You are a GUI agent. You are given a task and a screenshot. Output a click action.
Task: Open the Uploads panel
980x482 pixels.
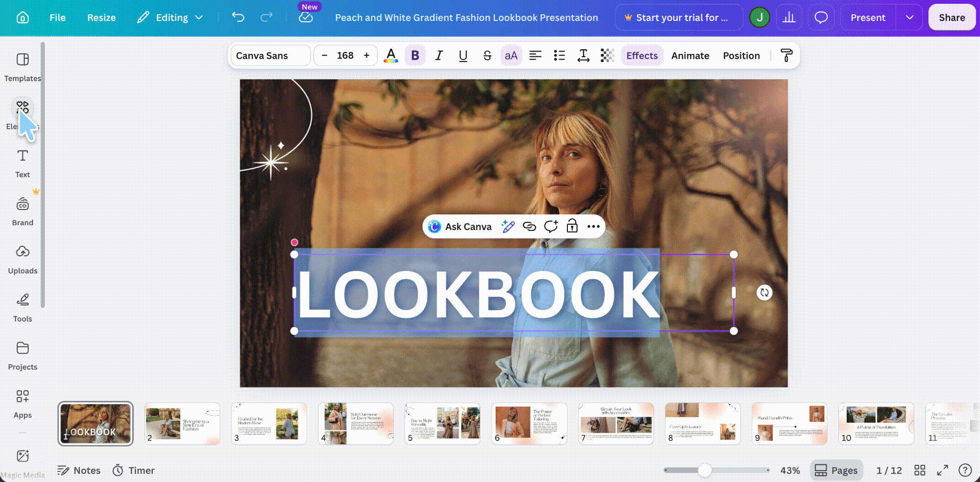22,260
